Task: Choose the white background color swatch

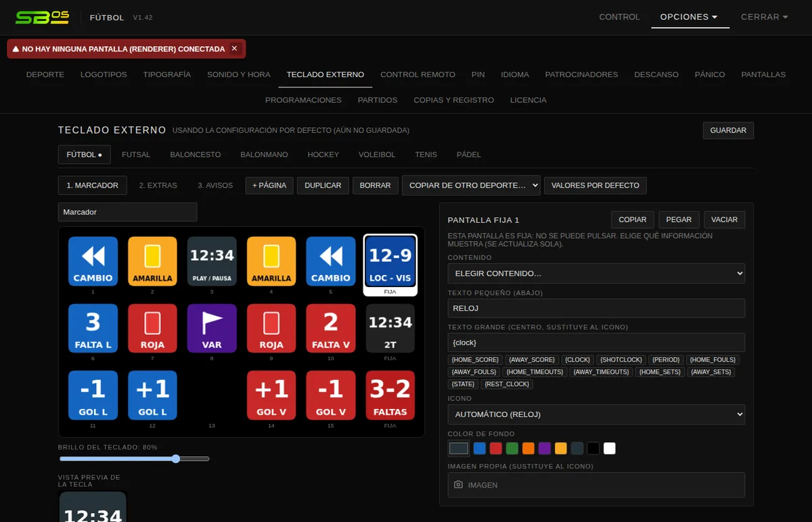Action: [x=610, y=448]
